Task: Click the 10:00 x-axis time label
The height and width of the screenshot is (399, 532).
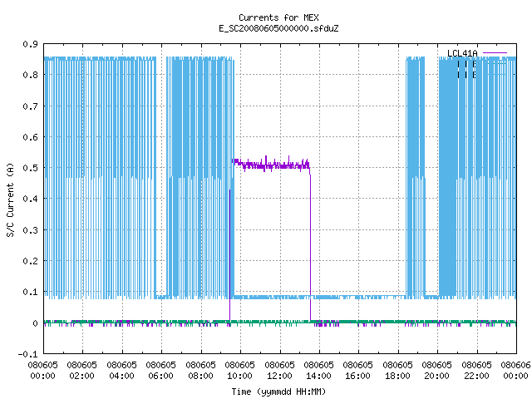Action: coord(240,376)
